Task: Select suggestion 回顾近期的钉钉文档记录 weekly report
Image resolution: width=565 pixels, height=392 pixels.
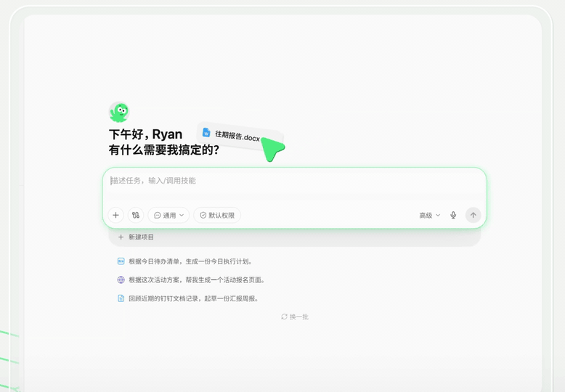Action: pyautogui.click(x=188, y=298)
